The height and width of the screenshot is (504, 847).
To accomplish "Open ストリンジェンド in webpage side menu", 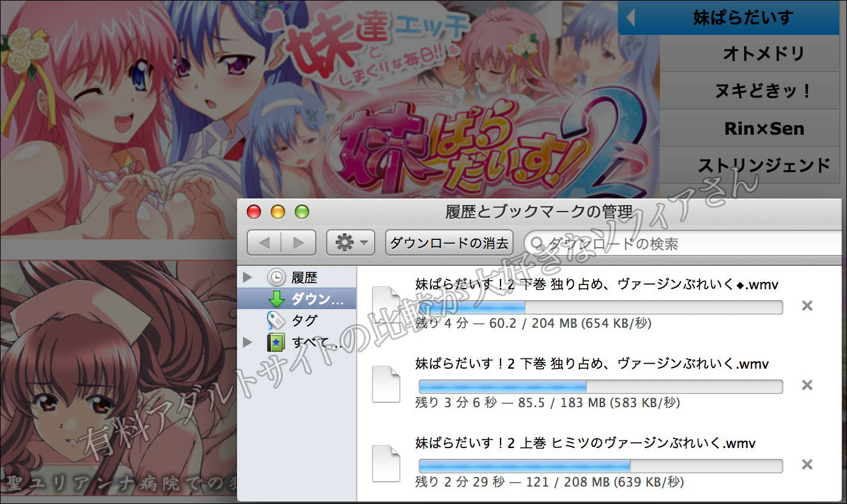I will tap(750, 165).
